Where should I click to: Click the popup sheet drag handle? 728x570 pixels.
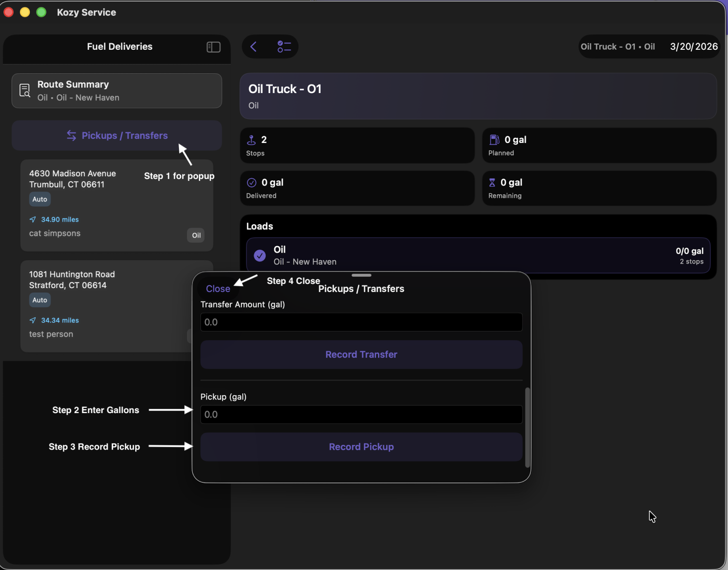coord(361,275)
